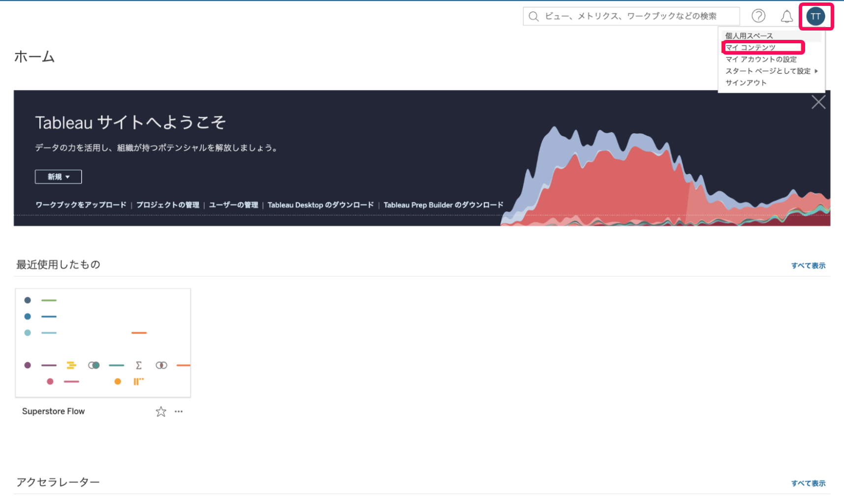
Task: Open the 新規 dropdown button
Action: (58, 177)
